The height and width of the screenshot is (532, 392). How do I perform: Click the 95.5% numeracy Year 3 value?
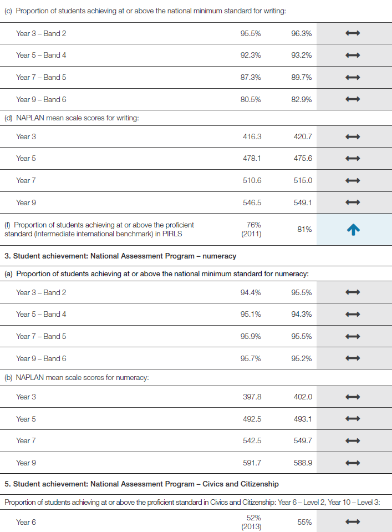tap(301, 292)
